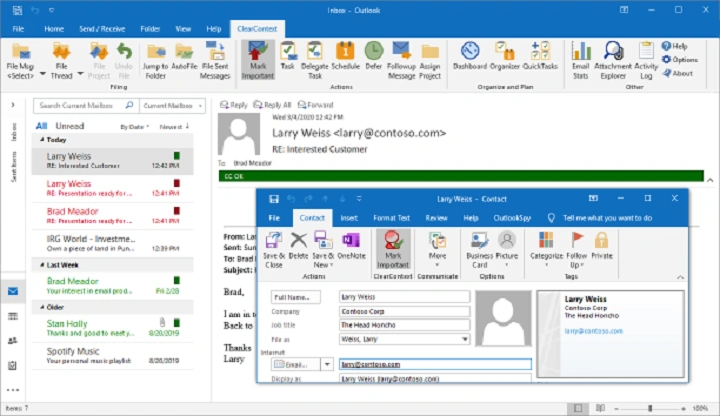Screen dimensions: 720x416
Task: Open the ClearContext ribbon tab
Action: point(257,29)
